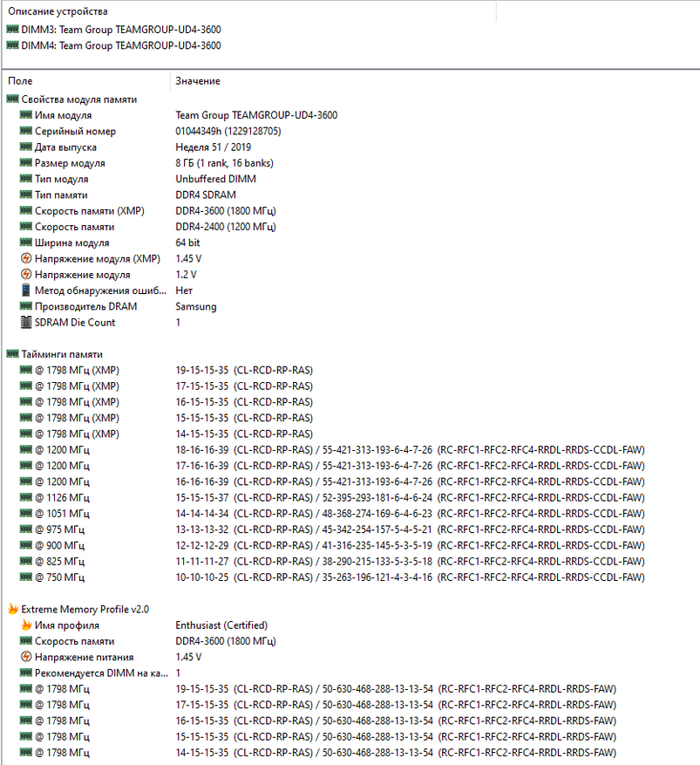Image resolution: width=700 pixels, height=765 pixels.
Task: Click the icon beside @ 1051 МГц
Action: (26, 513)
